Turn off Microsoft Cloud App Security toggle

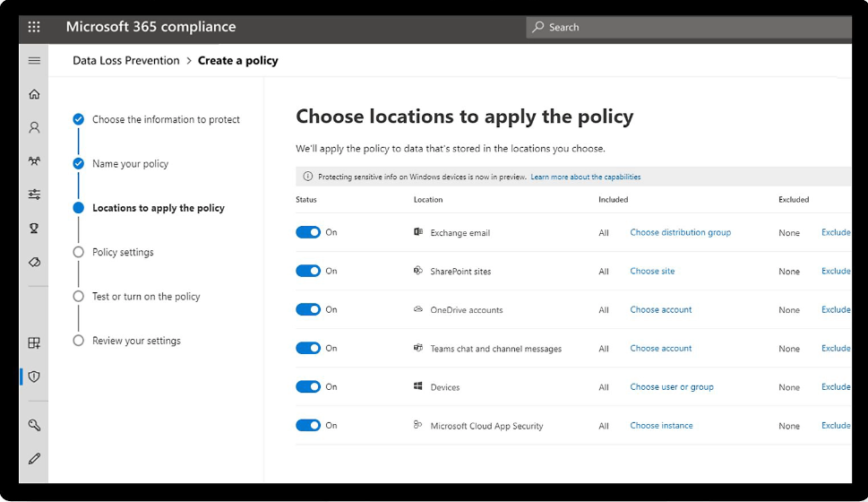tap(308, 425)
